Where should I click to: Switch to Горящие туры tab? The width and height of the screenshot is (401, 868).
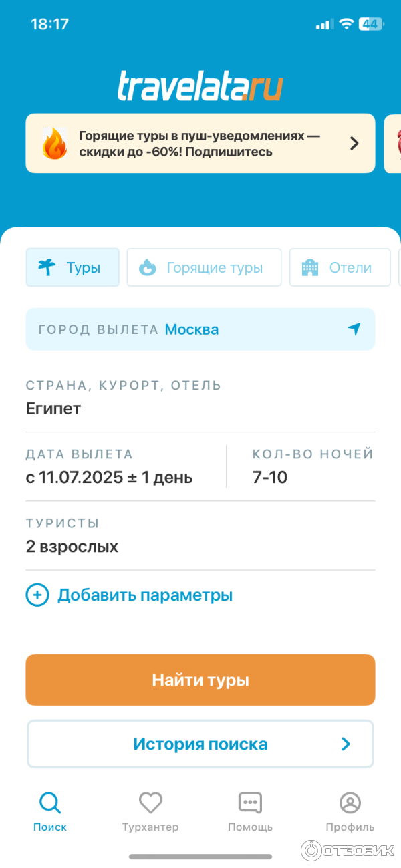point(204,268)
